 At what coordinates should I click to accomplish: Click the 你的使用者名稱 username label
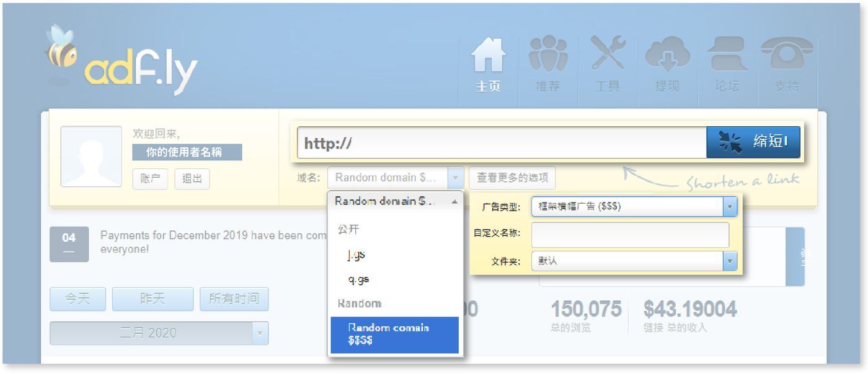pyautogui.click(x=187, y=152)
